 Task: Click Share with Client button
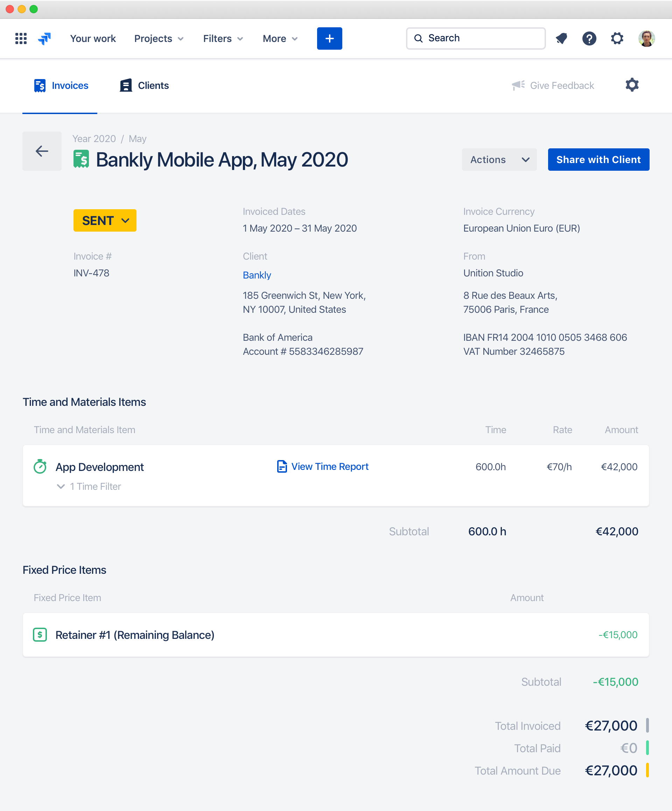[598, 160]
